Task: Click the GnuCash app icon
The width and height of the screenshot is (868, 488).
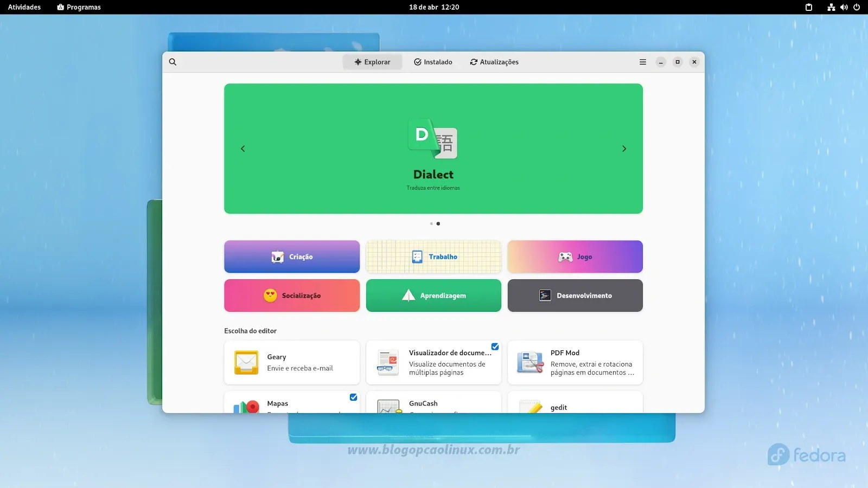Action: point(389,407)
